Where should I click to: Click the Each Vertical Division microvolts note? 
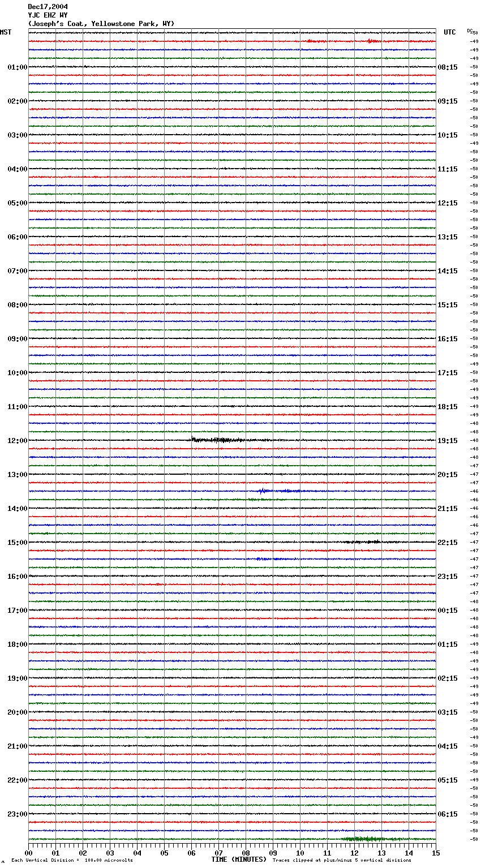(x=72, y=861)
